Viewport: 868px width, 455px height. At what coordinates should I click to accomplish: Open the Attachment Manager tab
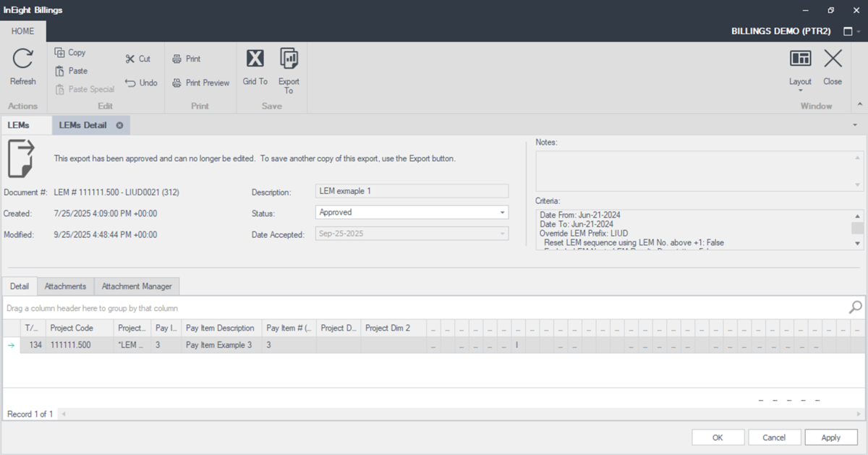coord(137,286)
